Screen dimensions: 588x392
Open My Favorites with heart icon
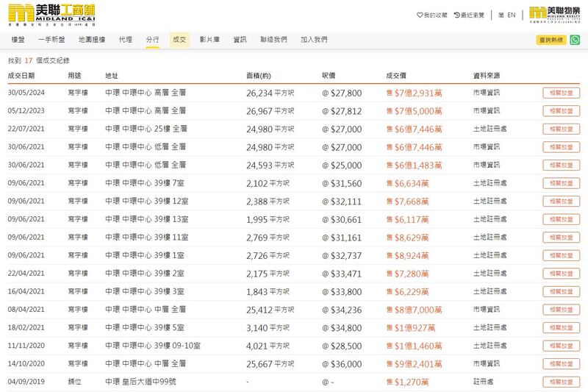click(x=432, y=15)
